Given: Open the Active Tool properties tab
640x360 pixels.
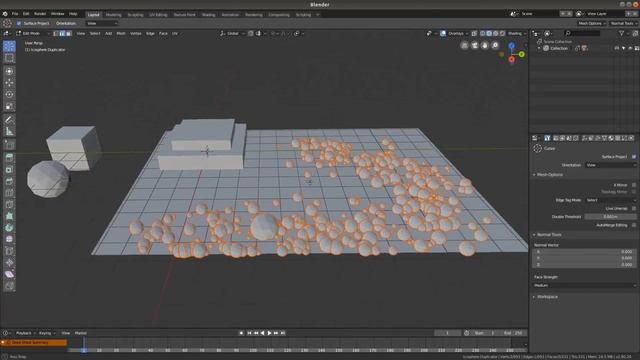Looking at the screenshot, I should click(547, 138).
